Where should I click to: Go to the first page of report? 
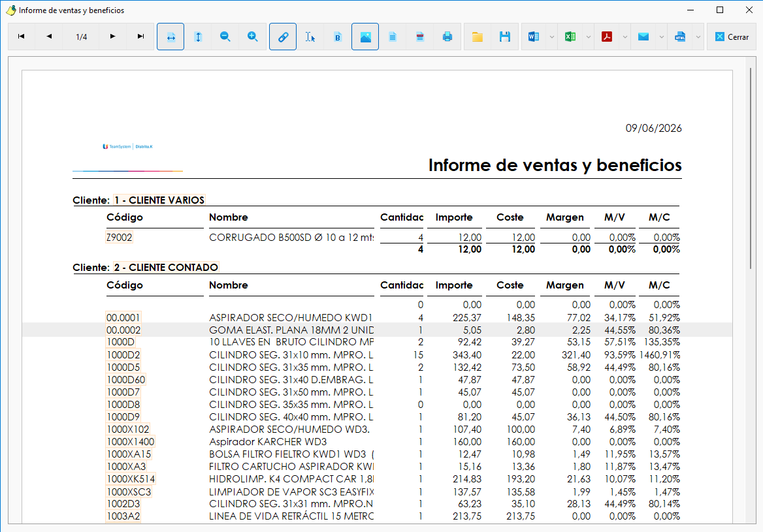[x=22, y=37]
